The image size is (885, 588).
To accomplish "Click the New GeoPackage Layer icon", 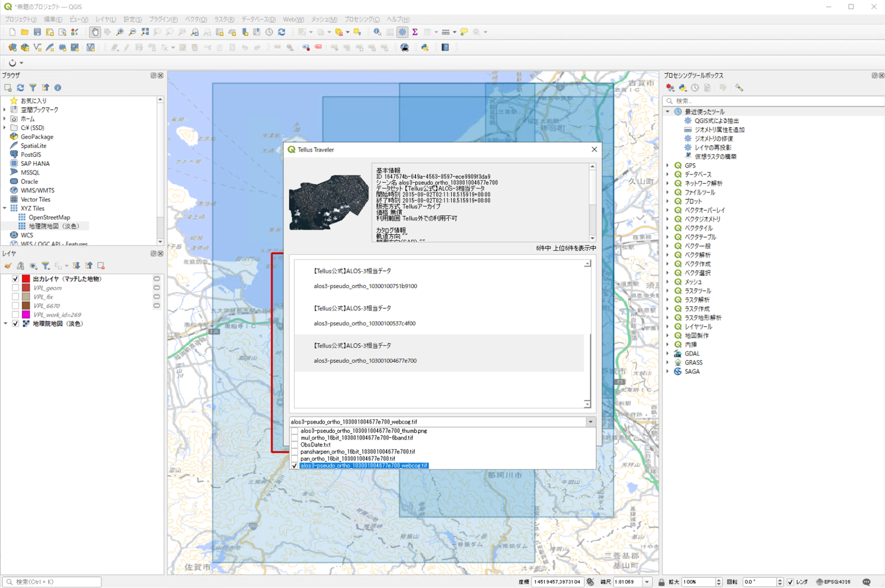I will 25,47.
